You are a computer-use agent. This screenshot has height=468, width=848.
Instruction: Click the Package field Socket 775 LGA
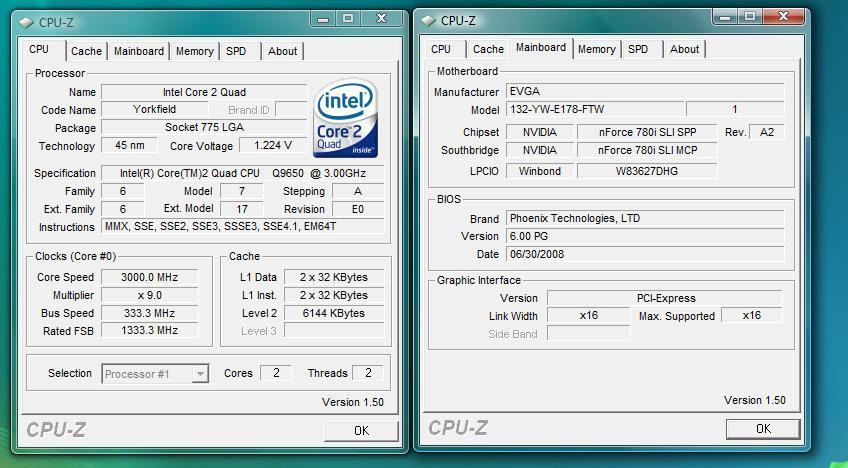pyautogui.click(x=204, y=127)
